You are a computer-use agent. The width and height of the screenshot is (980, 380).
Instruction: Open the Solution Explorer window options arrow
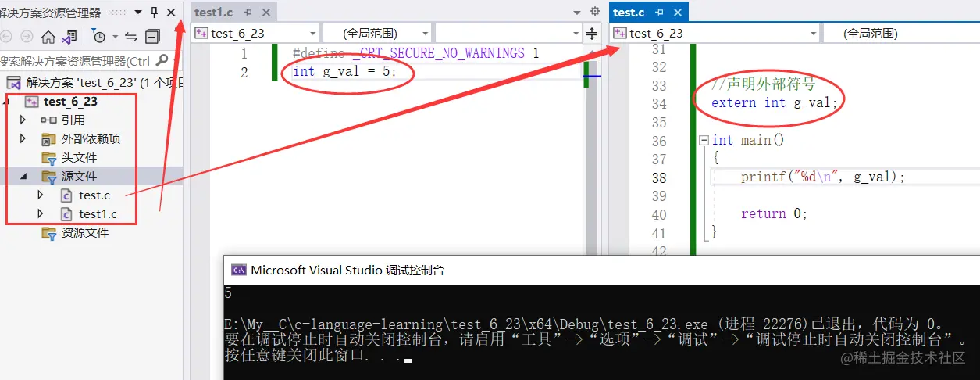(138, 13)
